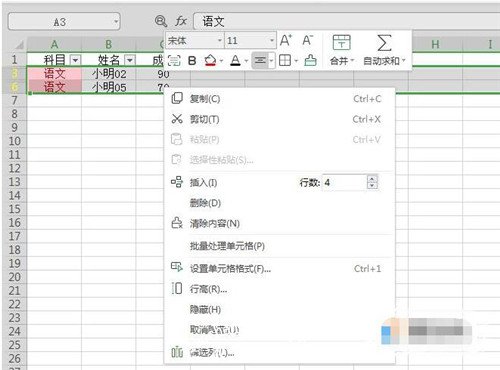Click cell containing 小明05
The height and width of the screenshot is (370, 500).
[109, 87]
